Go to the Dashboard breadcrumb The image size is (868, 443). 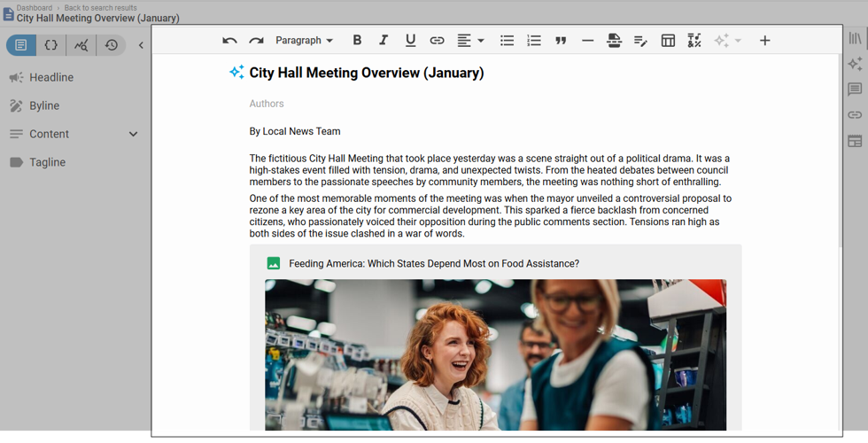[35, 8]
